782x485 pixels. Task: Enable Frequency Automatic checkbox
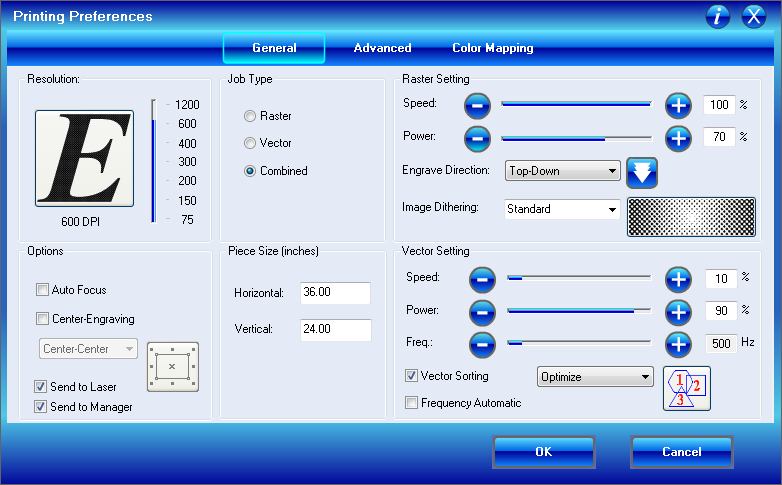411,403
